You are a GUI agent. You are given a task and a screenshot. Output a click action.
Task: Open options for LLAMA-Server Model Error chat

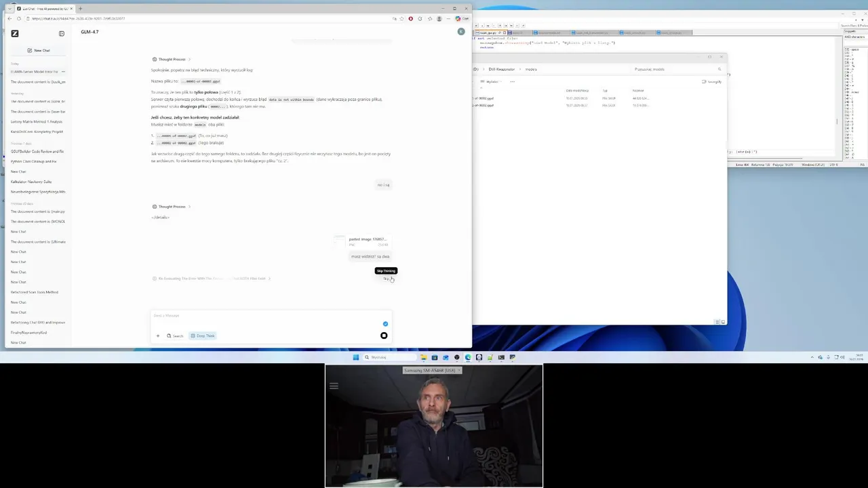pyautogui.click(x=63, y=71)
